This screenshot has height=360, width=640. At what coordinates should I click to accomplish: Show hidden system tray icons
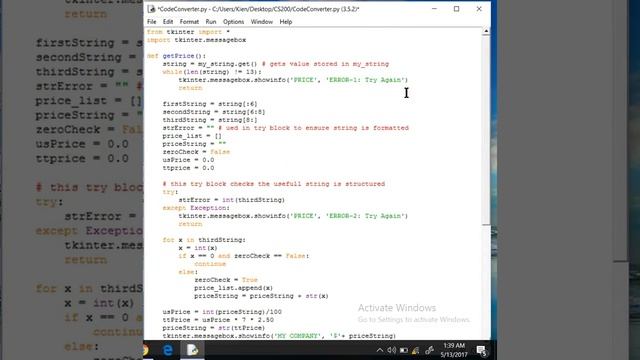(380, 350)
